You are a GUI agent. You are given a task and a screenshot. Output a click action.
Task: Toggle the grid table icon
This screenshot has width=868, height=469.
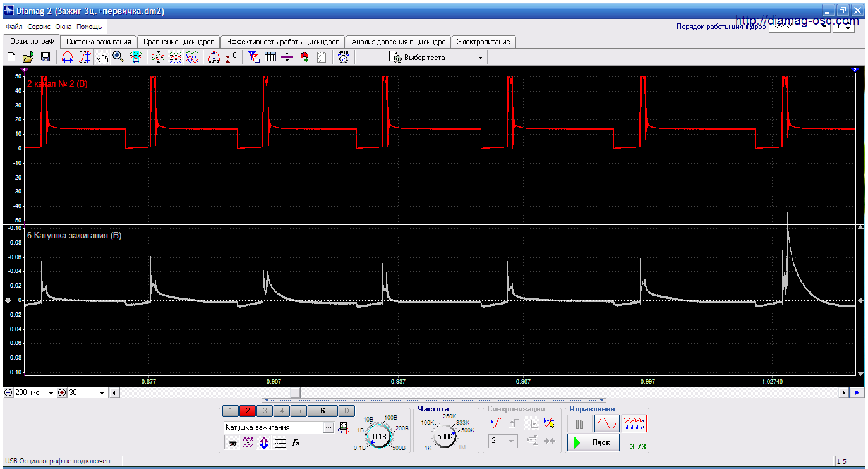pos(270,58)
